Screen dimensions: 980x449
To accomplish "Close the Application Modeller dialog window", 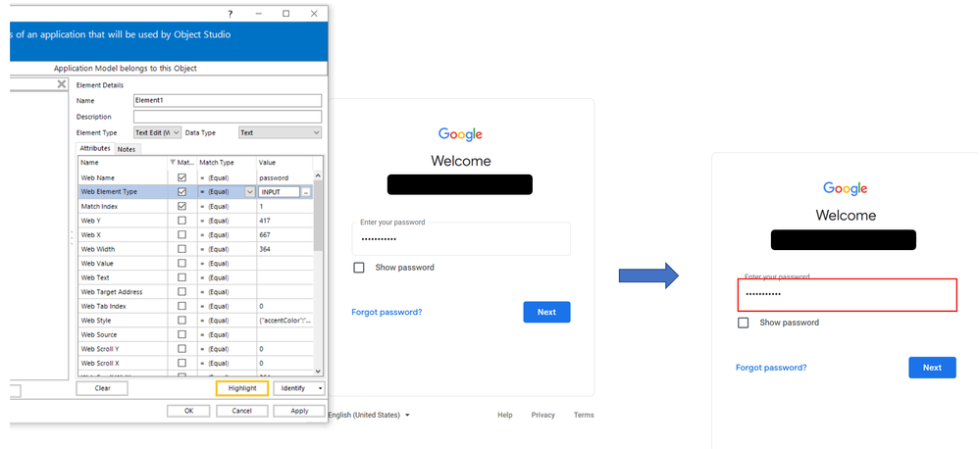I will tap(314, 14).
